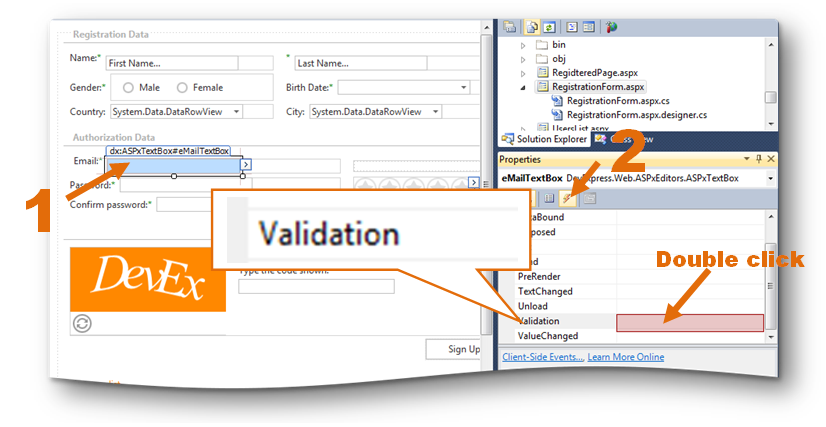826x427 pixels.
Task: Click the captcha code input field
Action: click(x=316, y=286)
